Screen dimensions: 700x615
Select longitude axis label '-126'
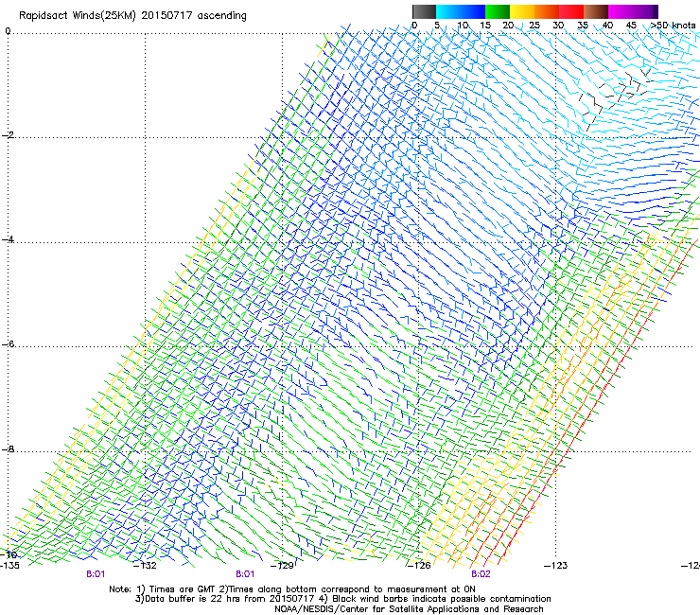coord(419,566)
